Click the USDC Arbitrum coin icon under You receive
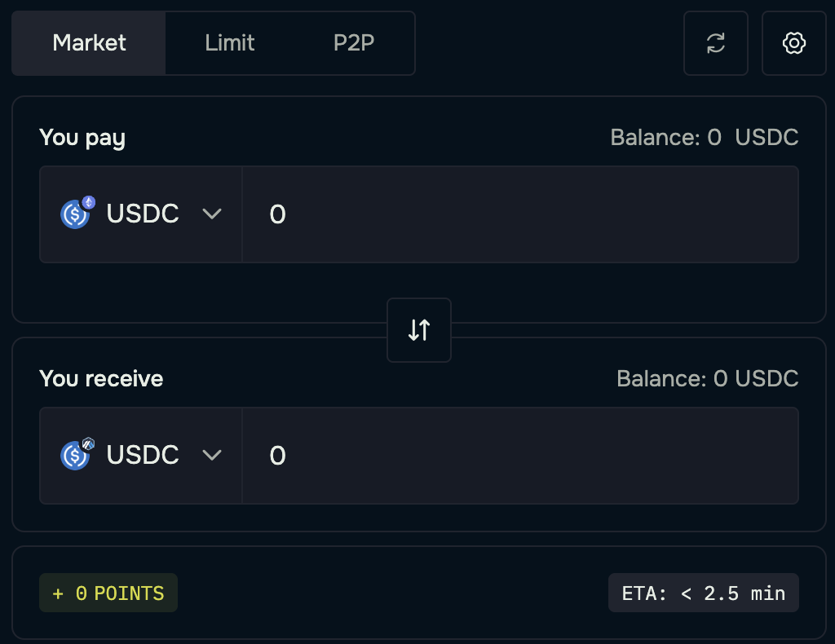 (x=77, y=455)
